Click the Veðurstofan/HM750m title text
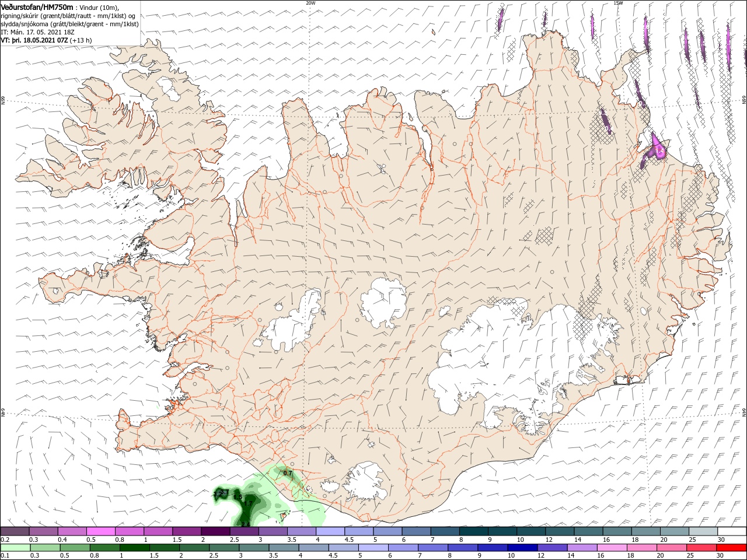The image size is (747, 560). click(x=37, y=6)
